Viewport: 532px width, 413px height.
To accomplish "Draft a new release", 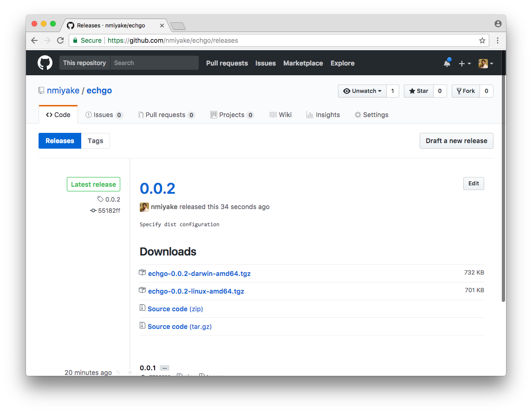I will click(x=456, y=141).
